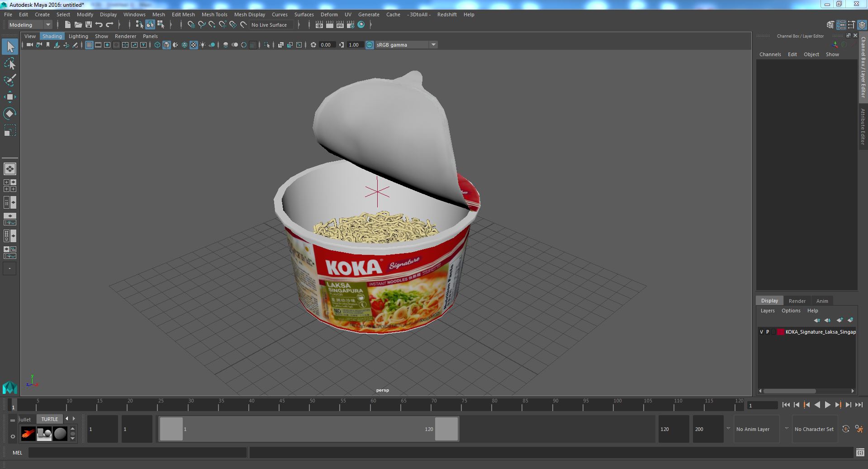Open Options menu in Layer Editor

click(791, 311)
